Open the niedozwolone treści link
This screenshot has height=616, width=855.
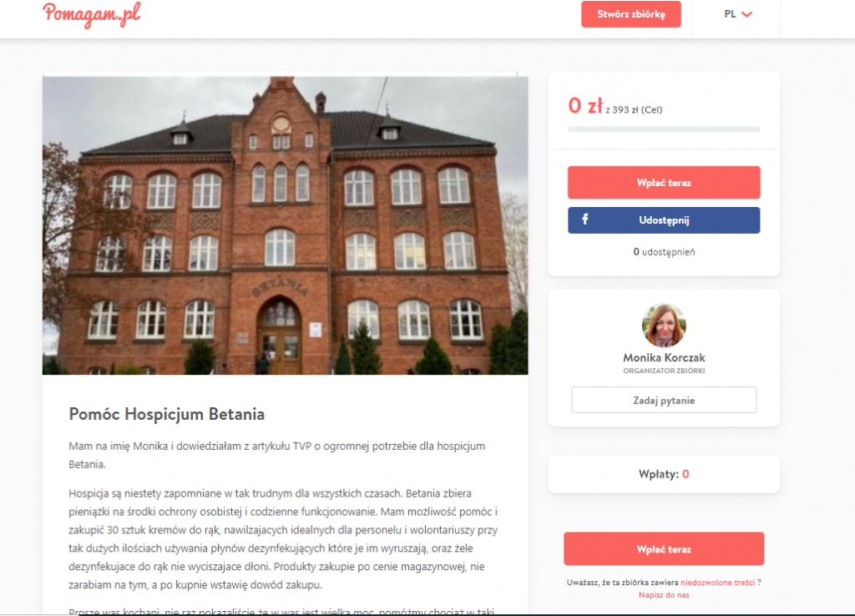pos(717,583)
